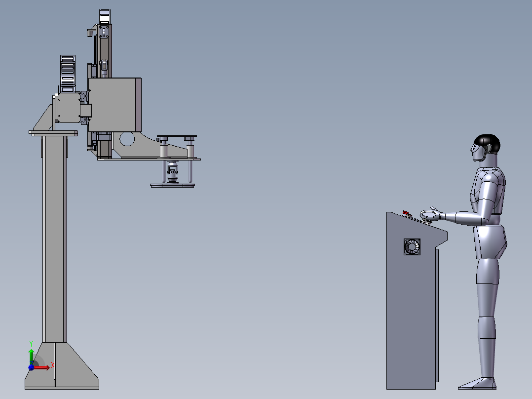
Task: Select the control console cabinet body
Action: point(411,316)
